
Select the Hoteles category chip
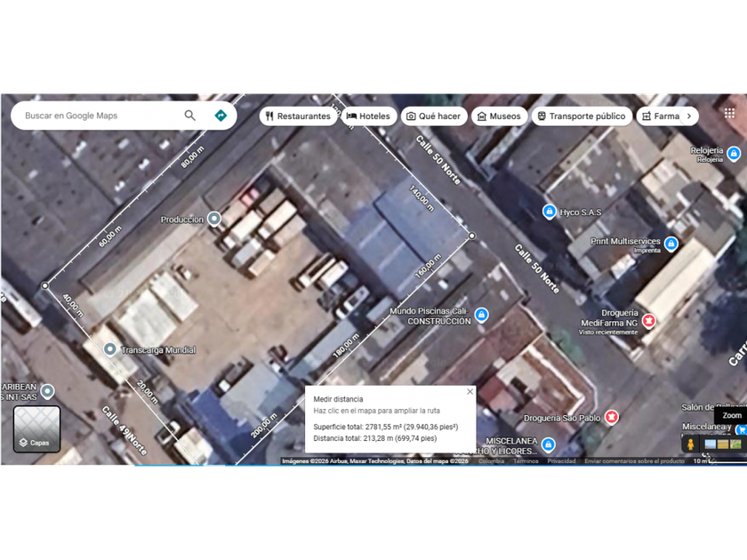368,116
